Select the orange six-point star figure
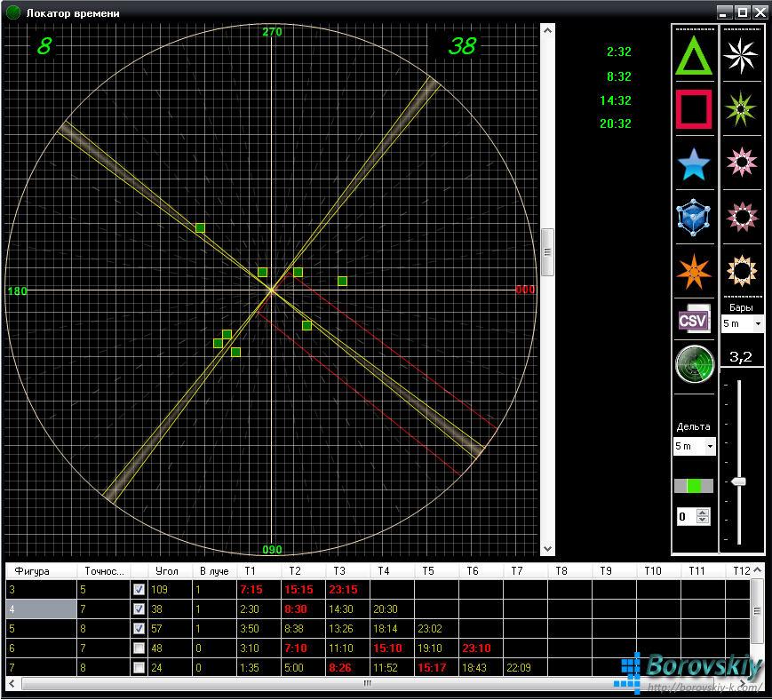The width and height of the screenshot is (772, 700). (694, 271)
